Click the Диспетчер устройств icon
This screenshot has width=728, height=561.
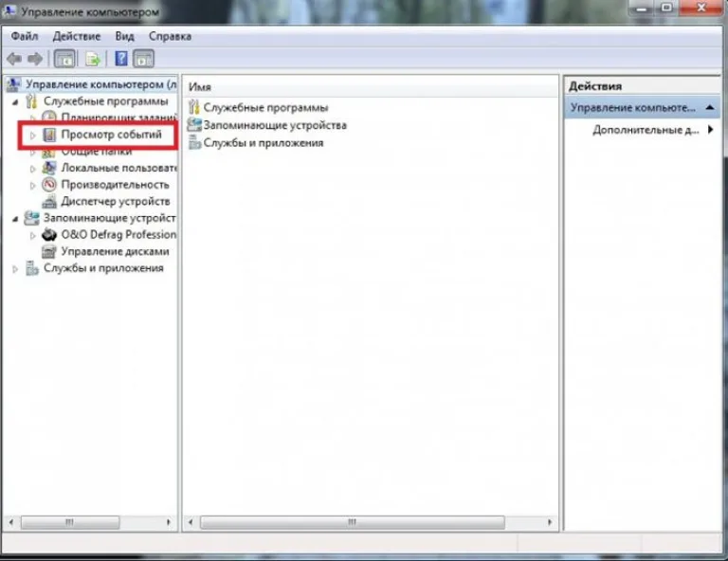[x=48, y=202]
